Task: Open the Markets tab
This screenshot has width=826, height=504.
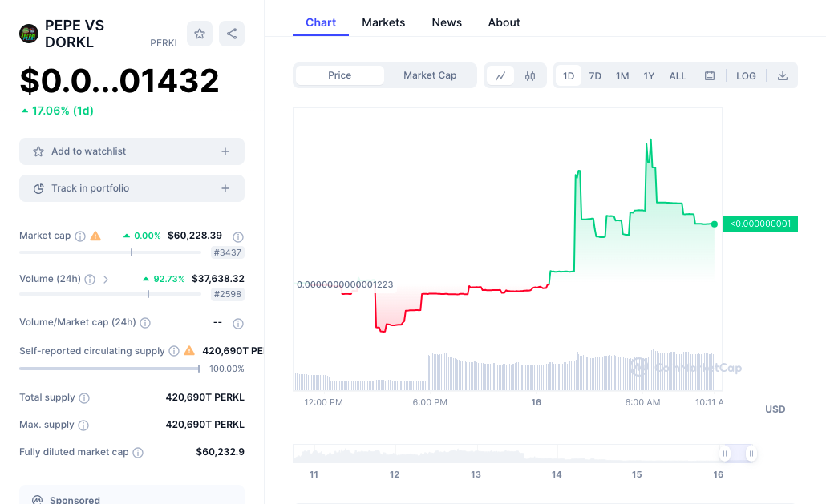Action: coord(383,22)
